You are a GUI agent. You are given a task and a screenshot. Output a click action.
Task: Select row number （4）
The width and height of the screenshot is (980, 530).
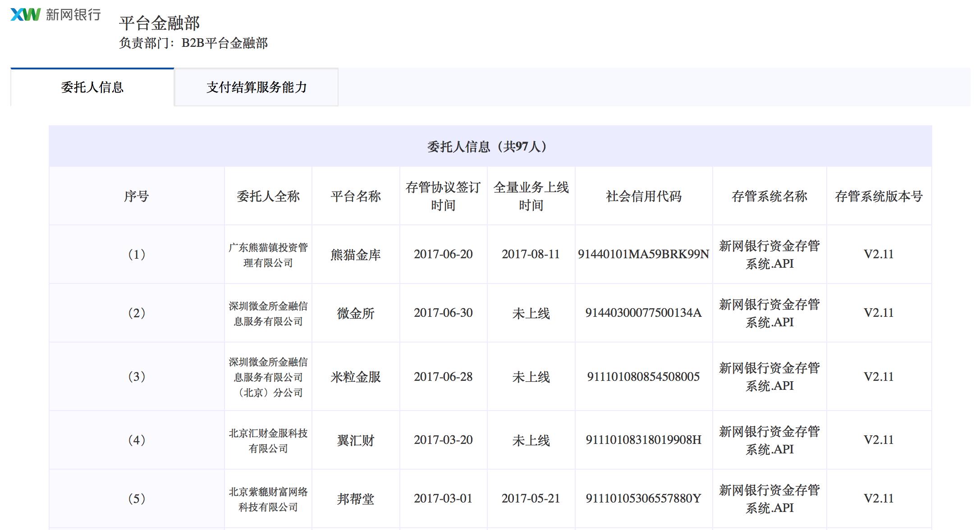point(137,440)
